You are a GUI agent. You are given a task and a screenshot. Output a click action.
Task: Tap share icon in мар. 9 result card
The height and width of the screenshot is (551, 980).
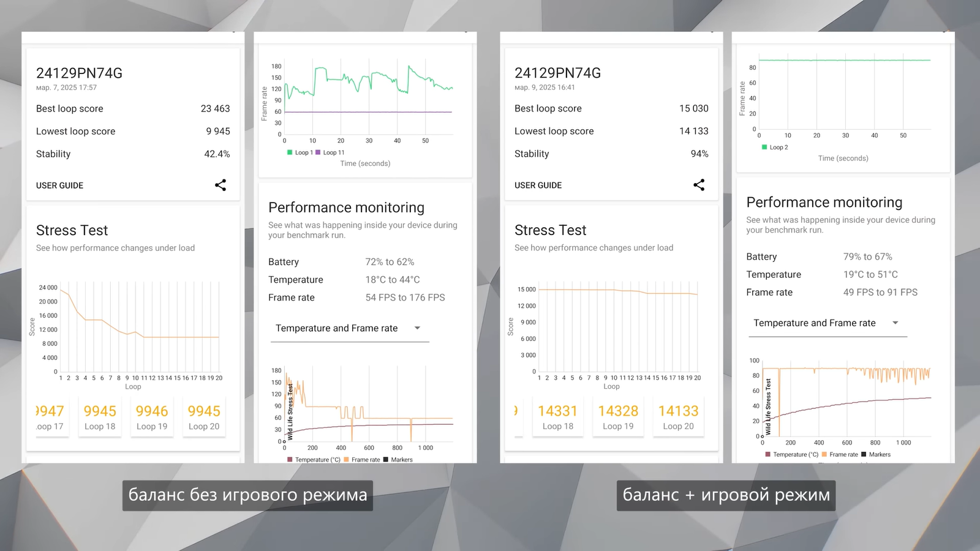(x=699, y=185)
